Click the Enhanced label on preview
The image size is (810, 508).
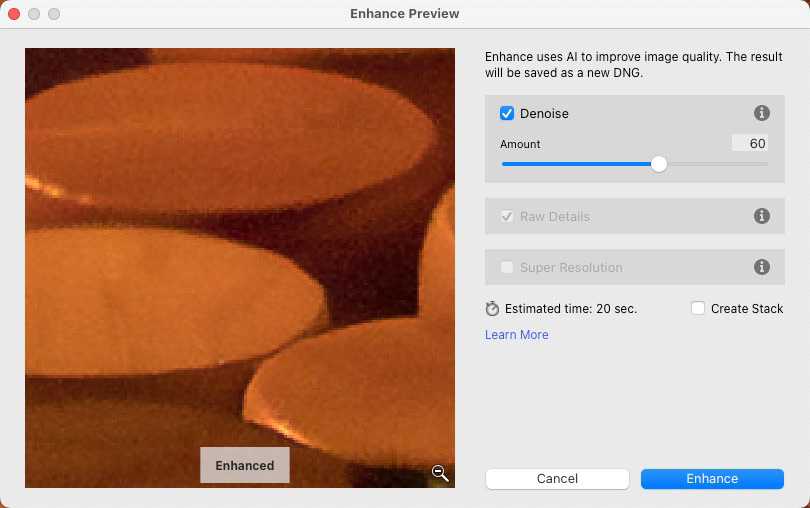click(x=245, y=465)
